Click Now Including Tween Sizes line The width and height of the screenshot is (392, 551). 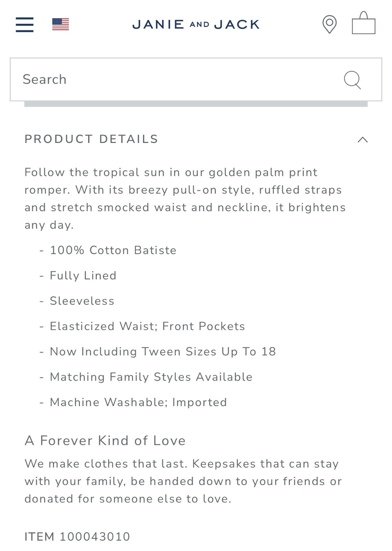[163, 352]
